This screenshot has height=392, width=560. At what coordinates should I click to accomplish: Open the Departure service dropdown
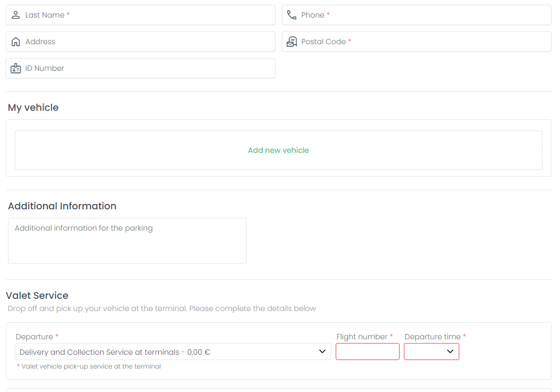(165, 352)
